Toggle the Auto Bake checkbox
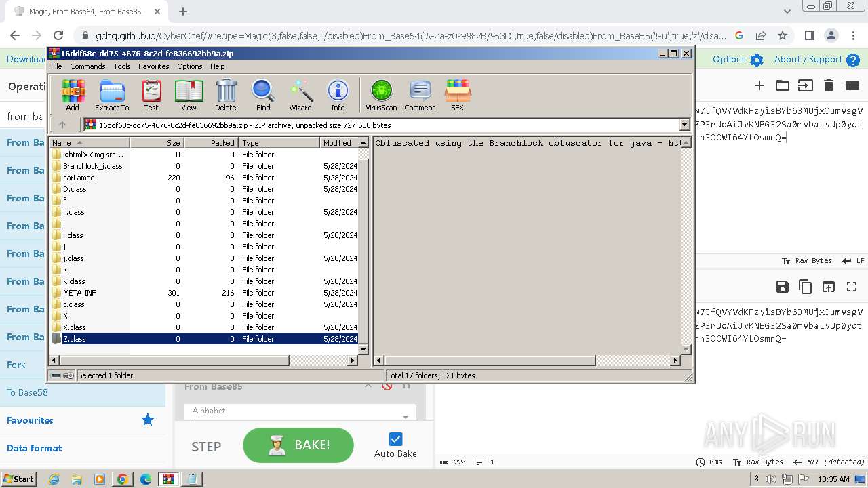Image resolution: width=868 pixels, height=488 pixels. tap(396, 439)
